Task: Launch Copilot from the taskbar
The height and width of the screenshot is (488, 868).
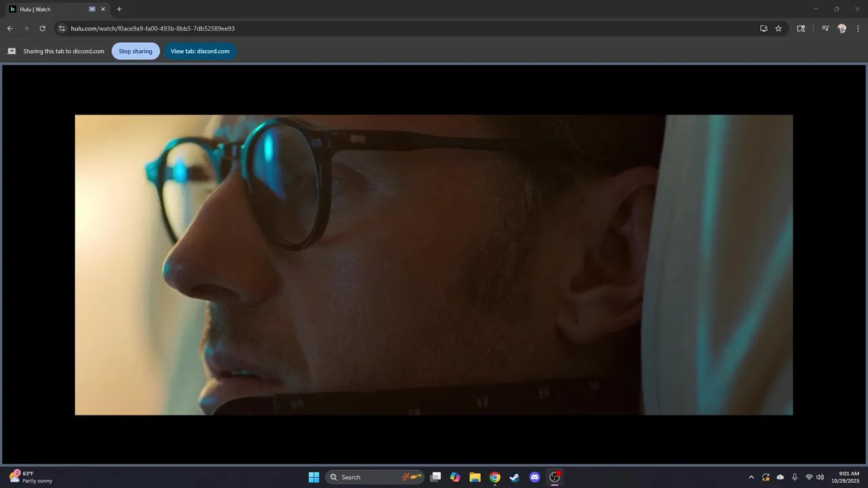Action: (455, 477)
